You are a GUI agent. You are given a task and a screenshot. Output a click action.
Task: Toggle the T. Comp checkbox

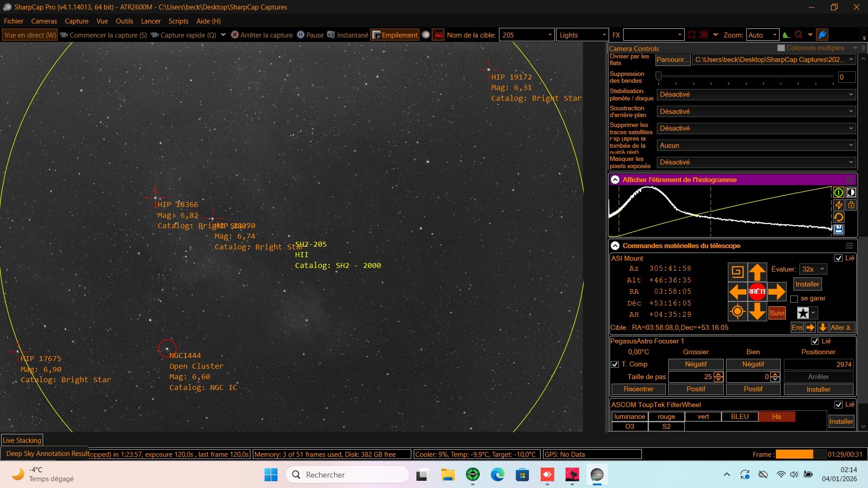coord(615,364)
